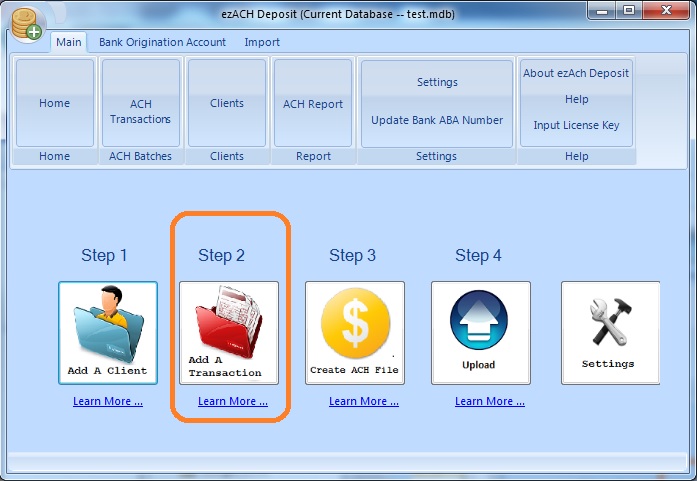Click the Upload arrow icon
This screenshot has width=697, height=481.
479,332
